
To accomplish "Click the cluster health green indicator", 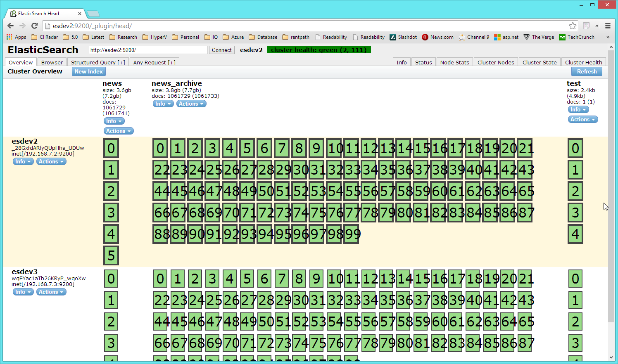I will 319,50.
